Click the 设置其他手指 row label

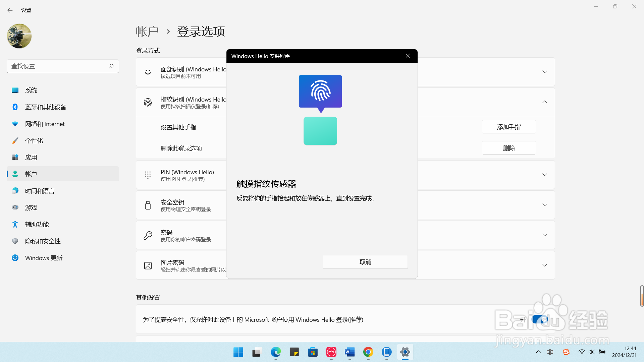[x=178, y=127]
